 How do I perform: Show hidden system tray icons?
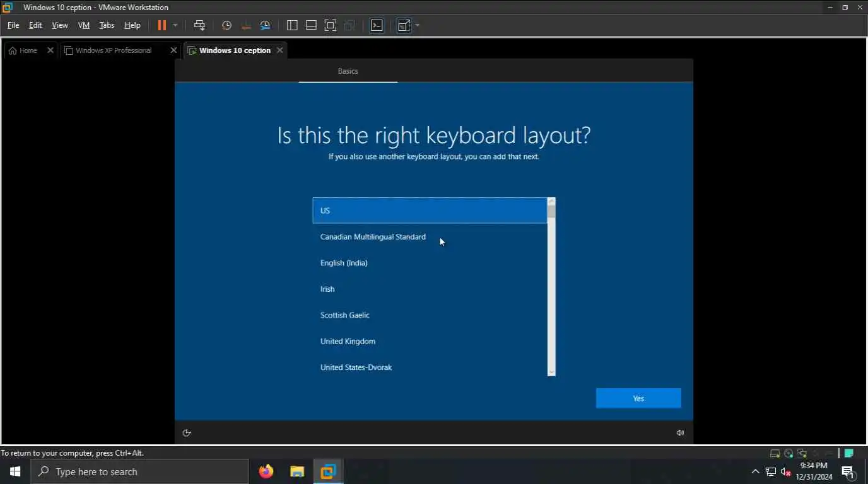755,471
